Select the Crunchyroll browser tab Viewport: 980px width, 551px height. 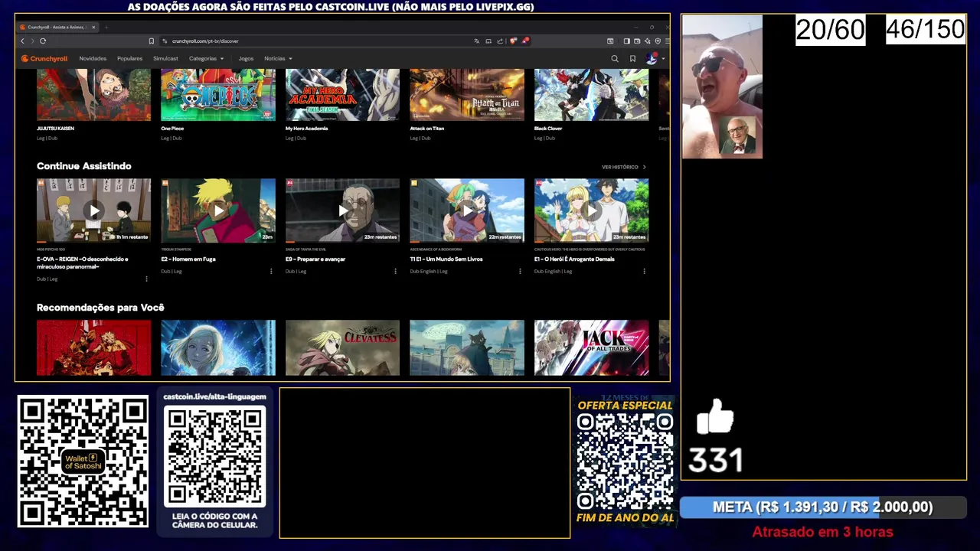[57, 27]
